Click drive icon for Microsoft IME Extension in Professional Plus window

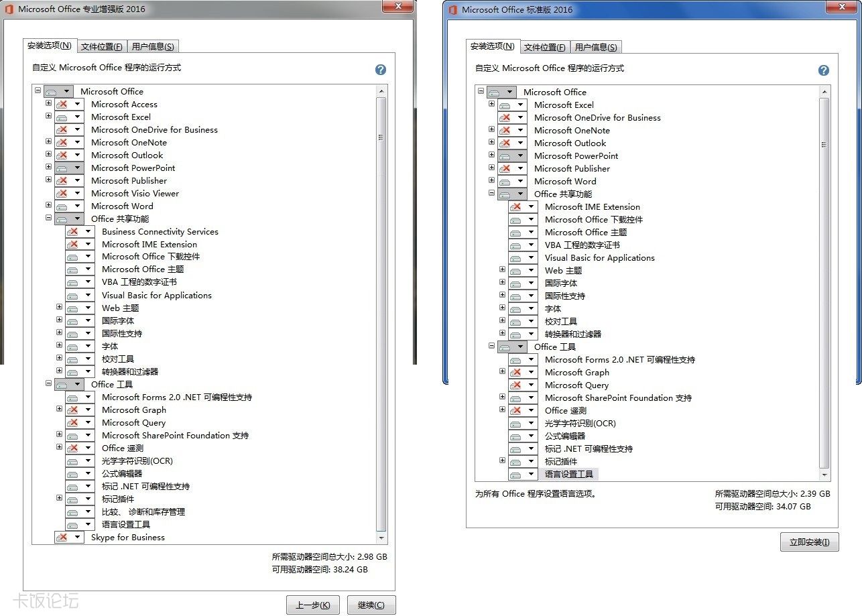(73, 244)
